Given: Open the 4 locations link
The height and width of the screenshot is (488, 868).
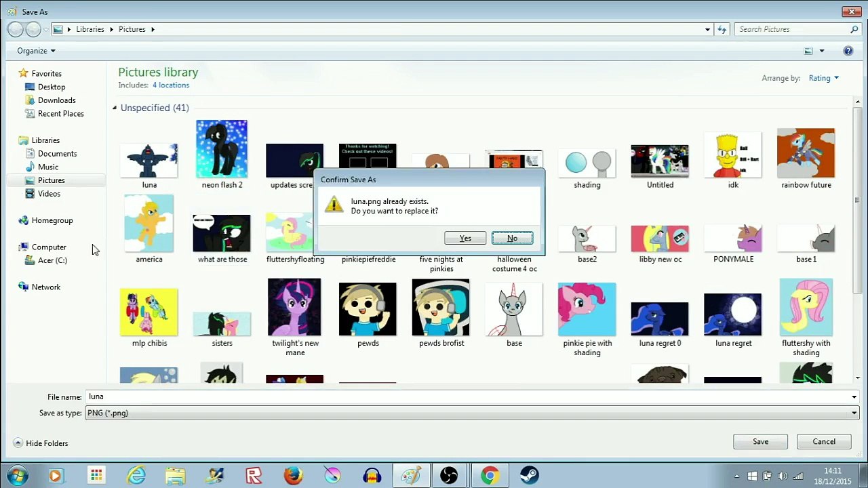Looking at the screenshot, I should point(171,85).
